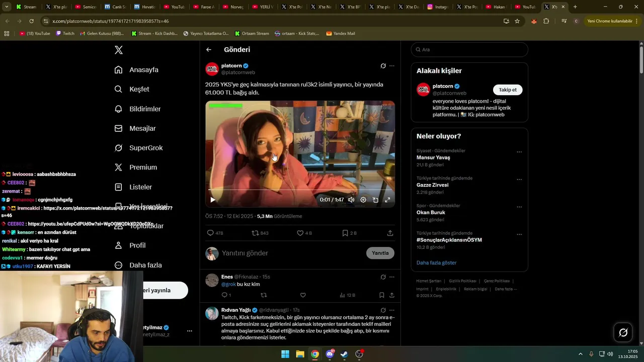The image size is (644, 362).
Task: Open a new Chrome tab
Action: (x=575, y=7)
